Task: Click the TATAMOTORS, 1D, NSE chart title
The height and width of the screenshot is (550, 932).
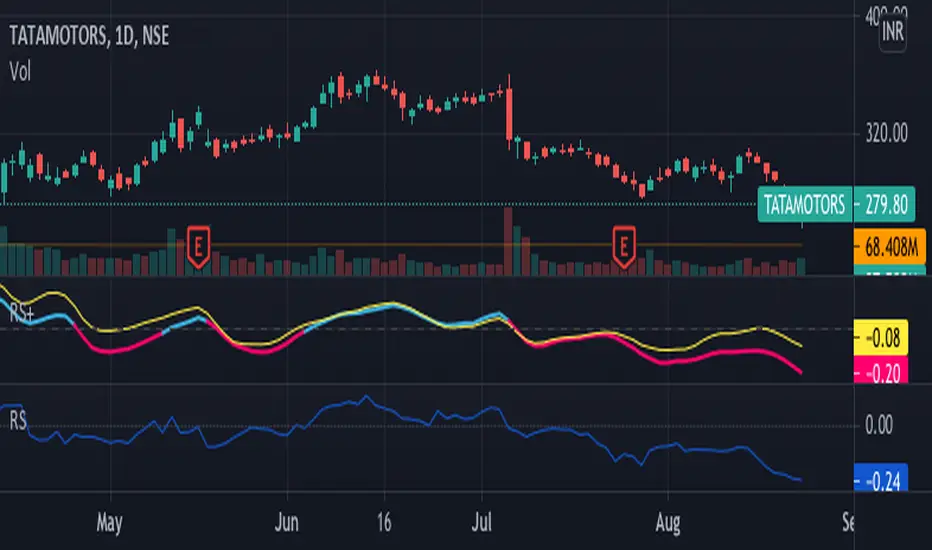Action: click(89, 36)
